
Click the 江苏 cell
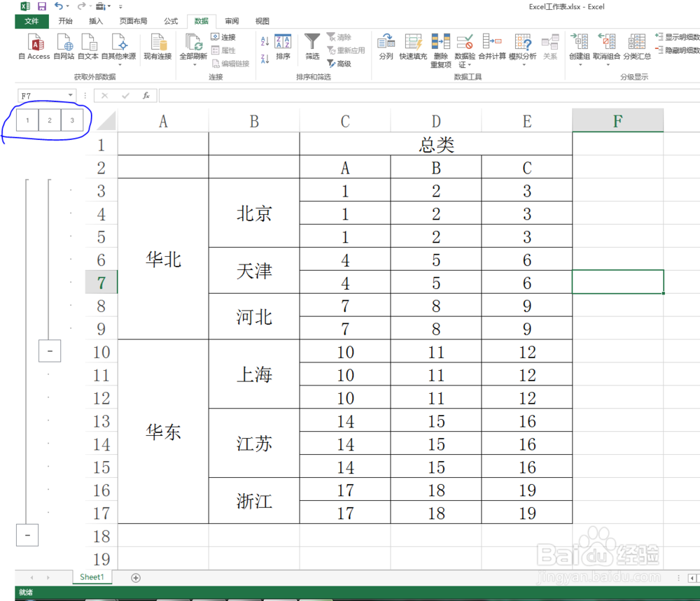tap(254, 444)
